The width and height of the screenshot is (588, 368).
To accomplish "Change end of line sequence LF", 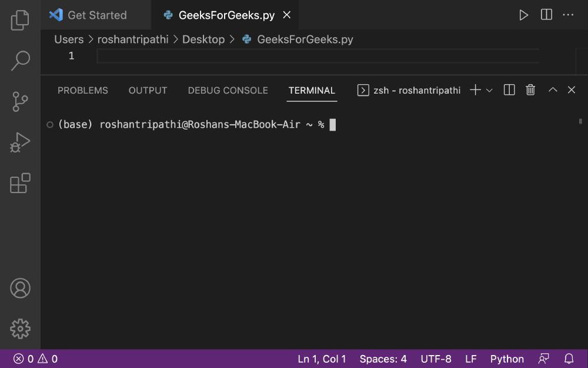I will pyautogui.click(x=470, y=359).
